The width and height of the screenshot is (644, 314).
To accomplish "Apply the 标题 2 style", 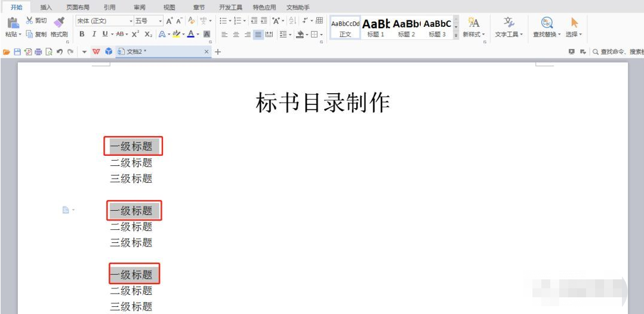I will point(406,28).
